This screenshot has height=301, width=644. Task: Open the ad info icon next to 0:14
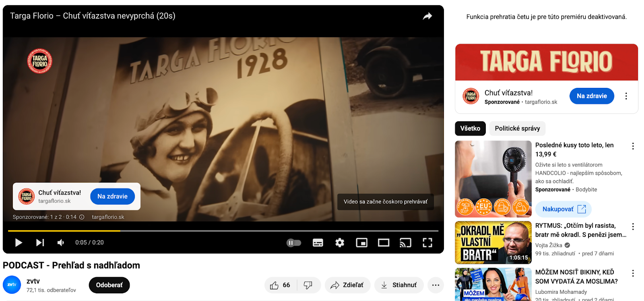pyautogui.click(x=82, y=217)
